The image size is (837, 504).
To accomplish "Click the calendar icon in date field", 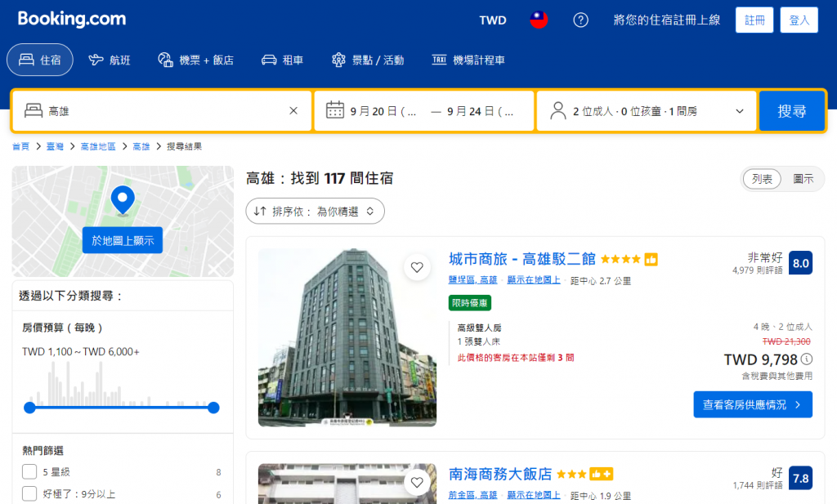I will pos(334,110).
